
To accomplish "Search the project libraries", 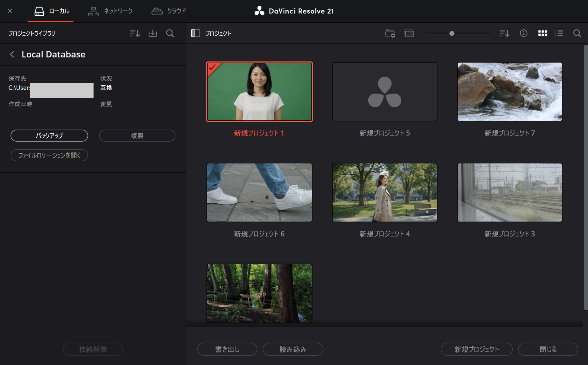I will tap(170, 33).
